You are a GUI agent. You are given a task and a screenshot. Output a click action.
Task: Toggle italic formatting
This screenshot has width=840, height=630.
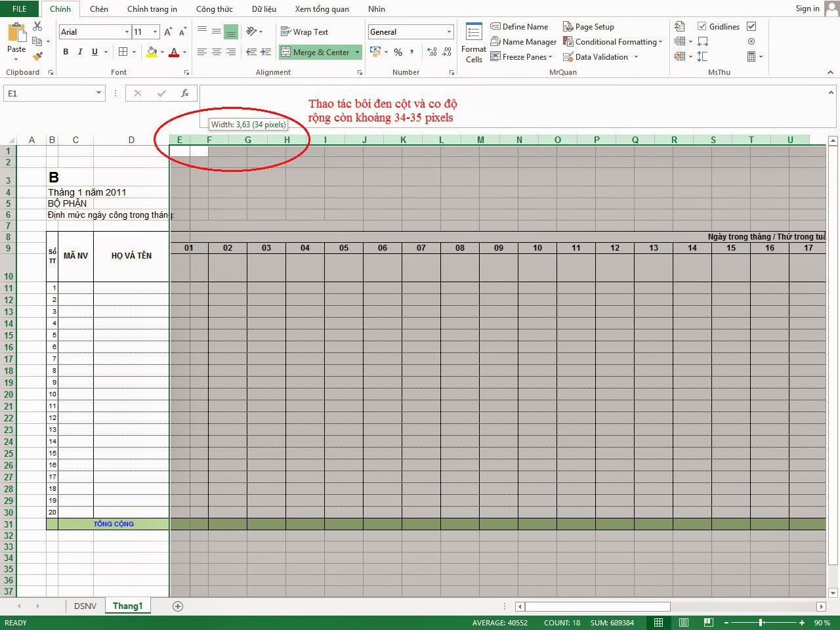[79, 52]
